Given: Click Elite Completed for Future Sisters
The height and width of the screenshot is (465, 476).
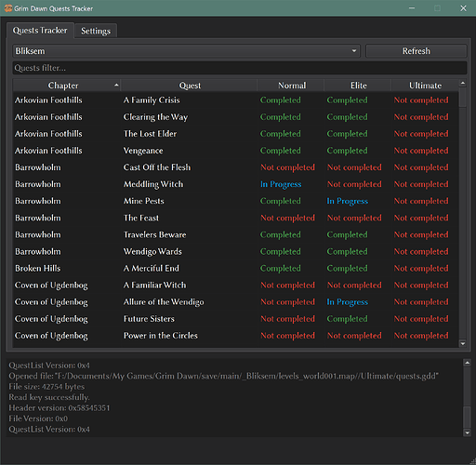Looking at the screenshot, I should pos(347,319).
